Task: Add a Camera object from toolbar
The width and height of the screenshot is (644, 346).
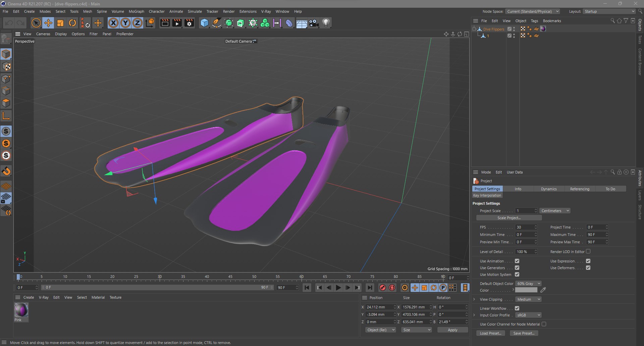Action: [314, 23]
